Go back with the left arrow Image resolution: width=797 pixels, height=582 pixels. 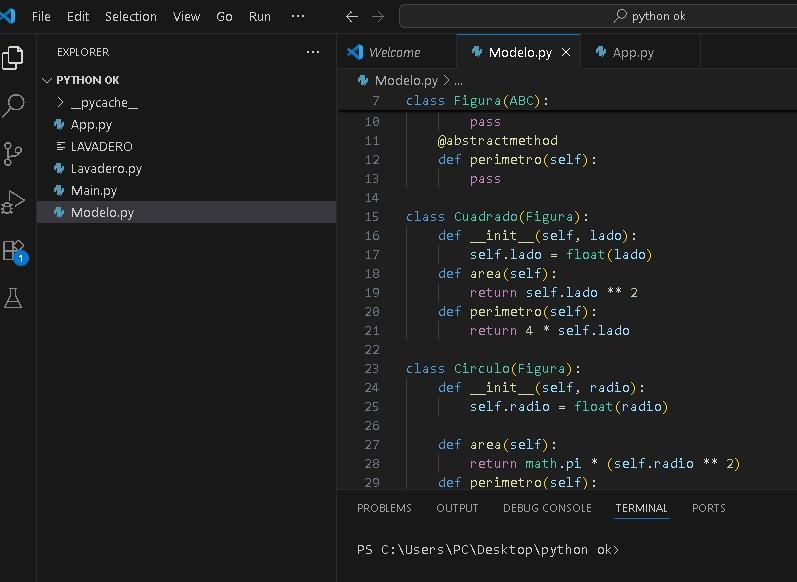[352, 16]
